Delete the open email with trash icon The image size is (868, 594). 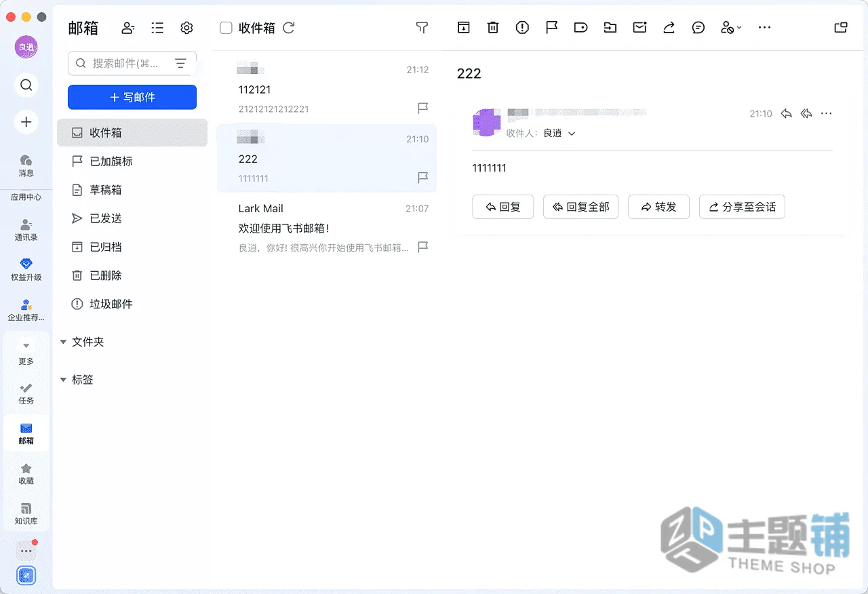[x=493, y=28]
